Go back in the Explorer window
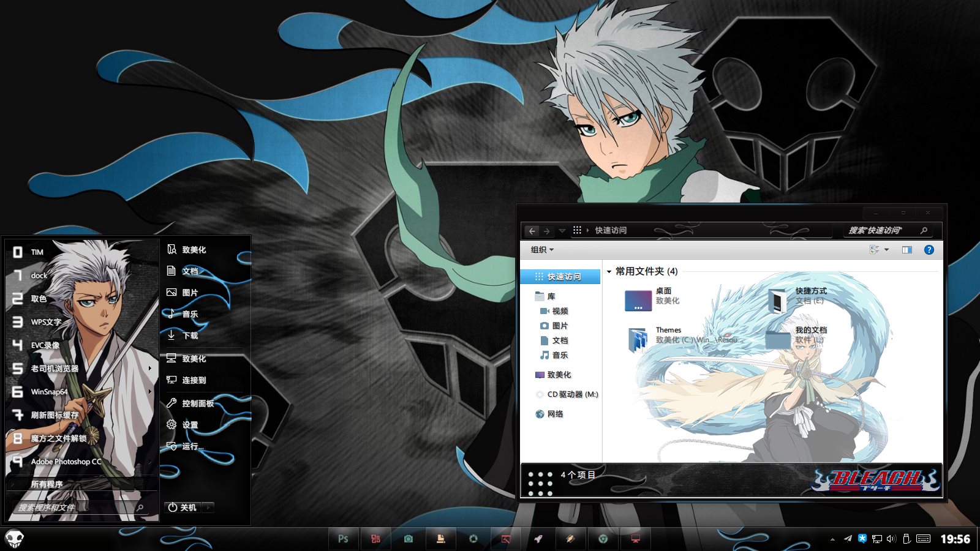Viewport: 980px width, 551px height. (x=532, y=231)
